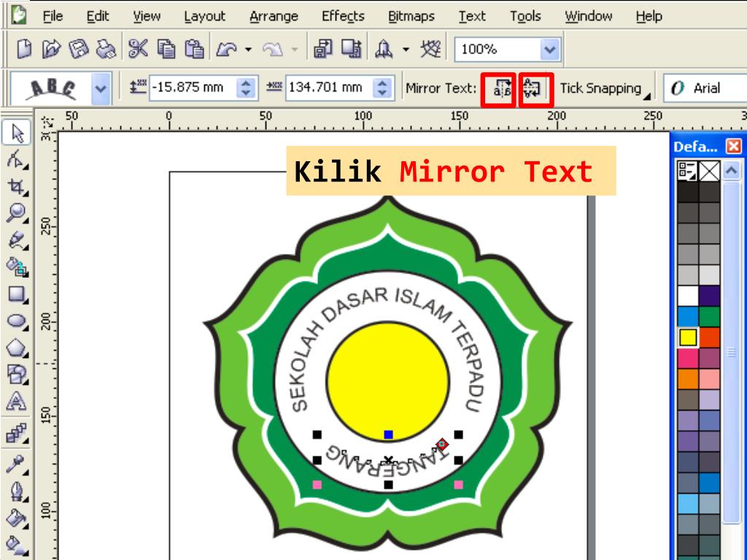
Task: Click distance from path spinner arrows
Action: tap(246, 87)
